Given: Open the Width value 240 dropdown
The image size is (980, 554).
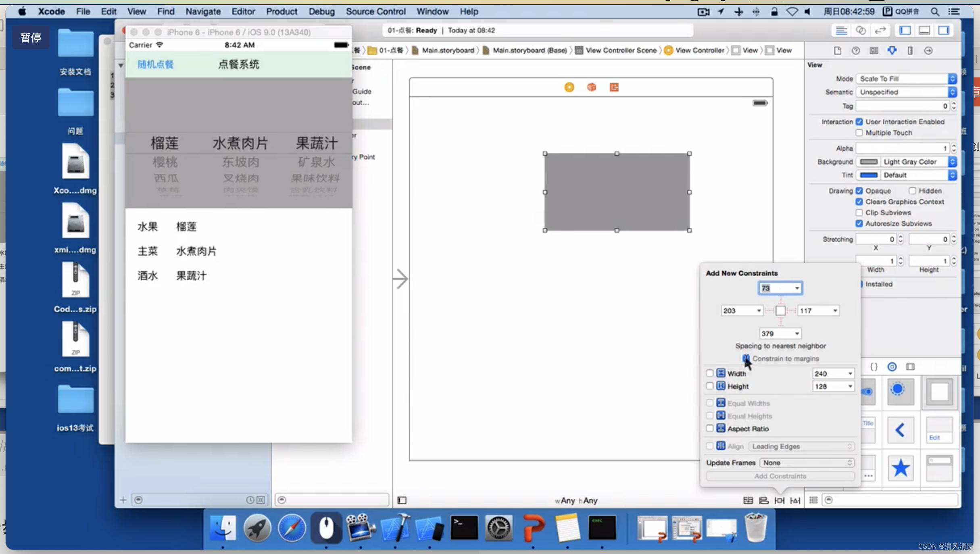Looking at the screenshot, I should click(850, 374).
